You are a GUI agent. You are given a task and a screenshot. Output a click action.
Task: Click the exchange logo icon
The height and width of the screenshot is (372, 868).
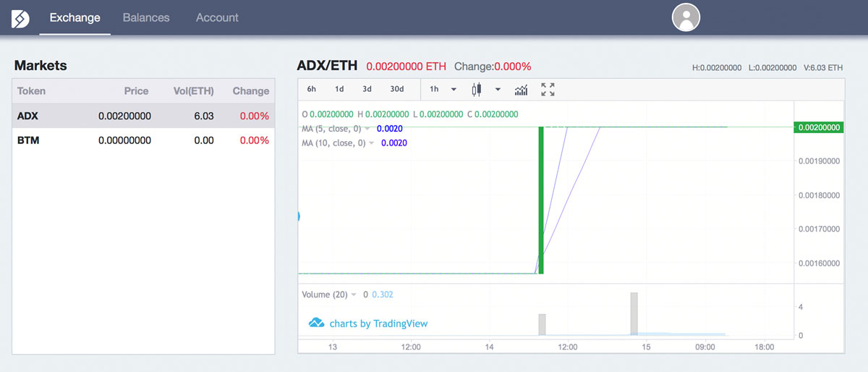click(20, 17)
